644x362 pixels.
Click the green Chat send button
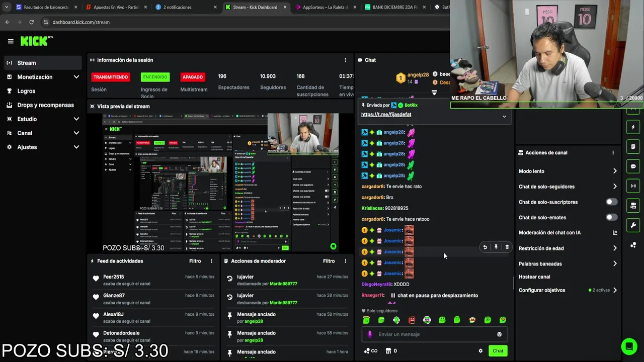498,351
